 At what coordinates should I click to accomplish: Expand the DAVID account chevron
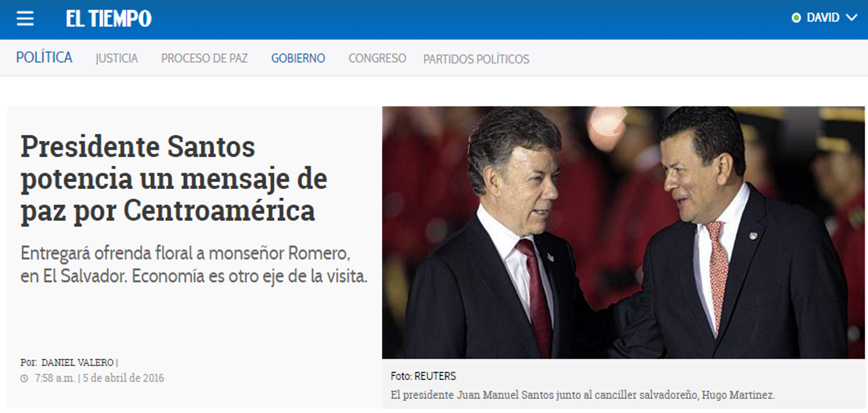click(x=851, y=18)
